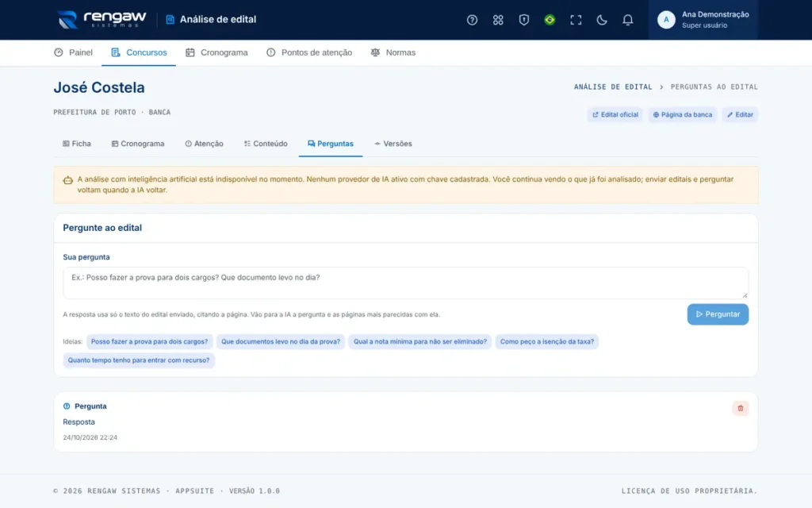Viewport: 812px width, 508px height.
Task: Click the Análise de edital app icon
Action: pos(170,20)
